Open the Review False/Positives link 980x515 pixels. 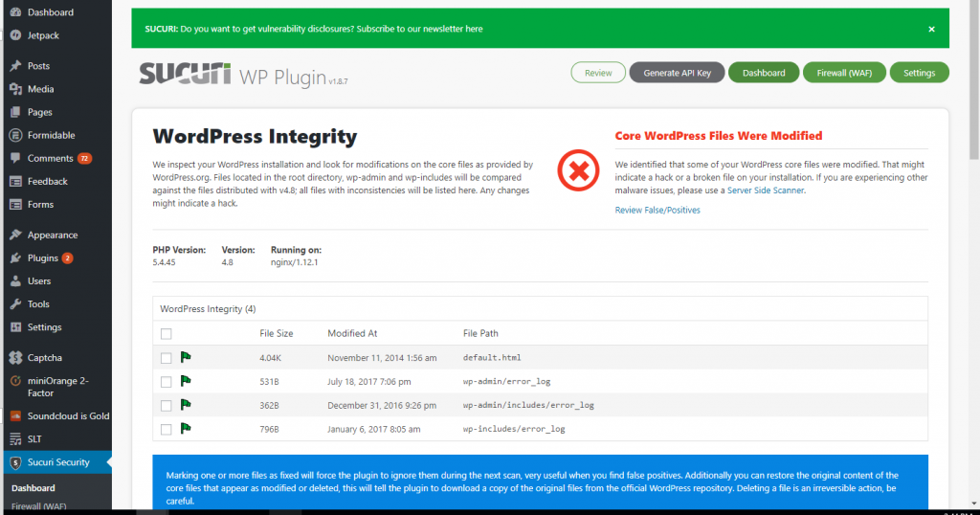[x=657, y=211]
